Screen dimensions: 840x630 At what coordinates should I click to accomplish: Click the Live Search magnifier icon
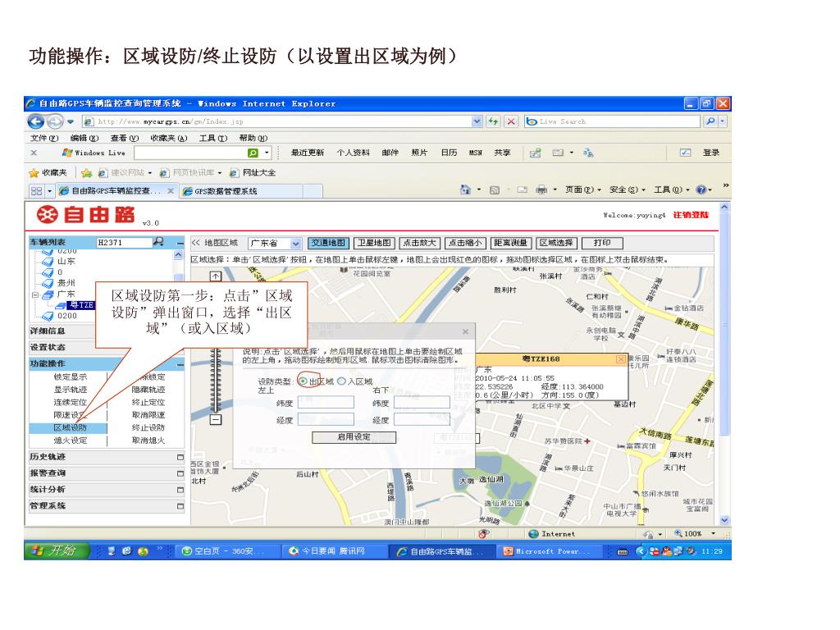(x=710, y=121)
